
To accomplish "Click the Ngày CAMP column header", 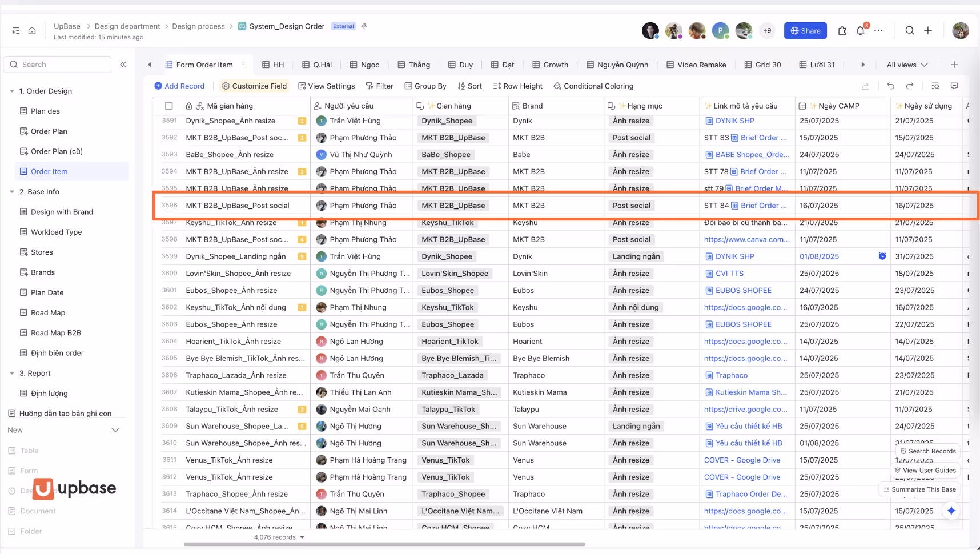I will [843, 106].
